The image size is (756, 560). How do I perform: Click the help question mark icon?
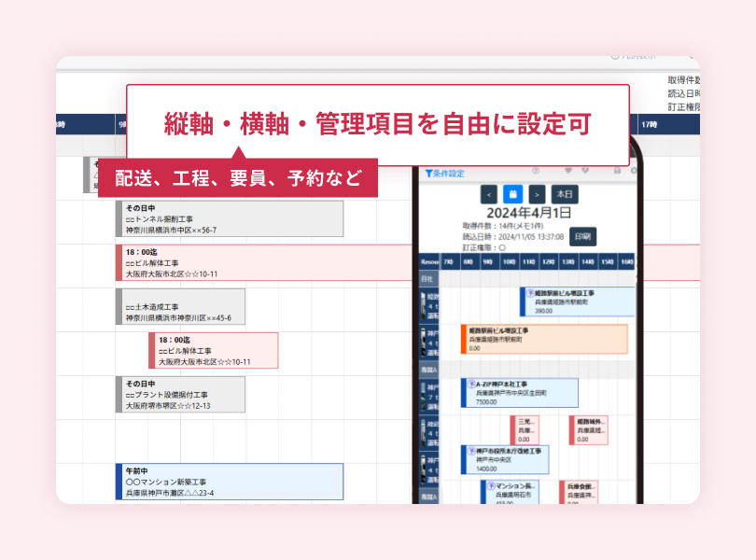click(536, 172)
